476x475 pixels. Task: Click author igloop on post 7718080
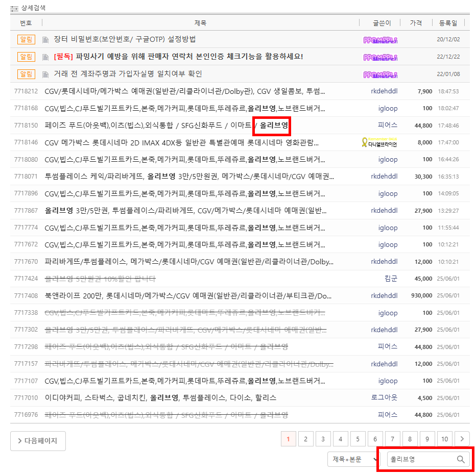388,159
